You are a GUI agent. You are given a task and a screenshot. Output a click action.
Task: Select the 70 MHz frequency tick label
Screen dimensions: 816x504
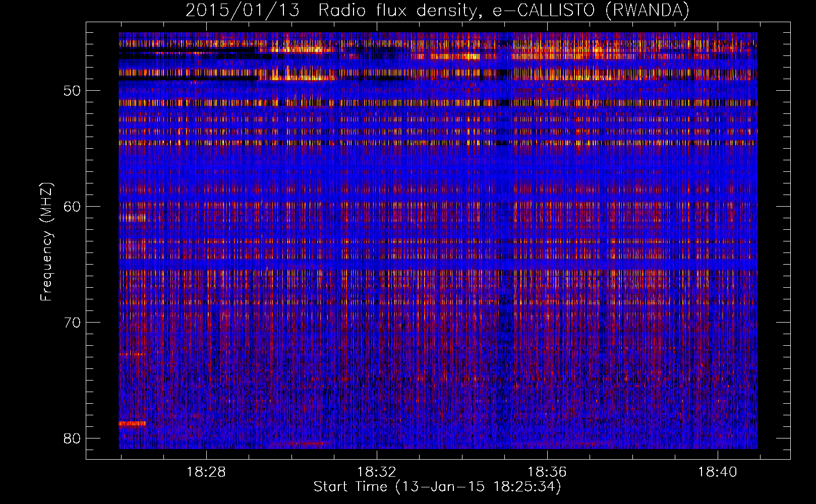(x=72, y=323)
